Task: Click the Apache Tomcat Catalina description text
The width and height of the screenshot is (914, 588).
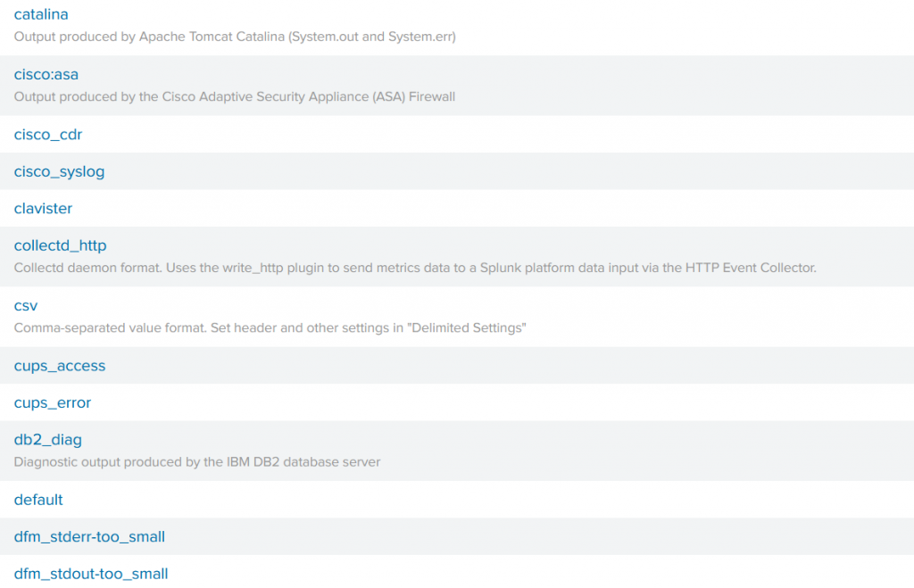Action: click(235, 37)
